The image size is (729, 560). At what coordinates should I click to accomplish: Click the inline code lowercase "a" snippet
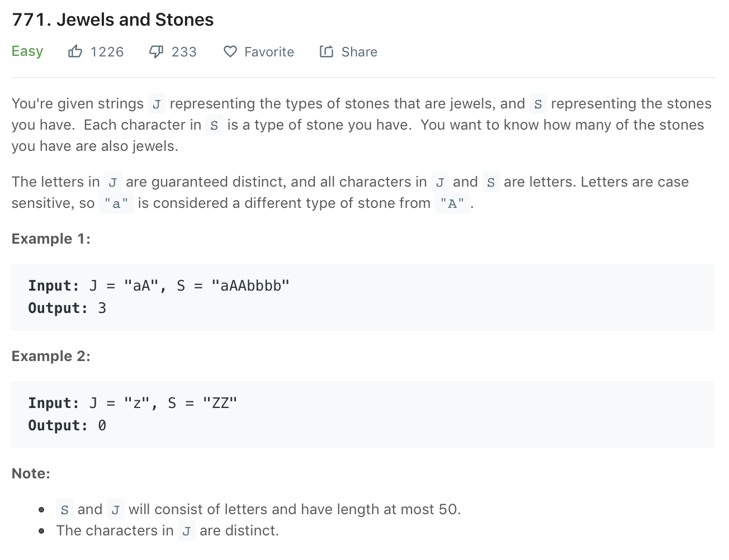(x=116, y=203)
